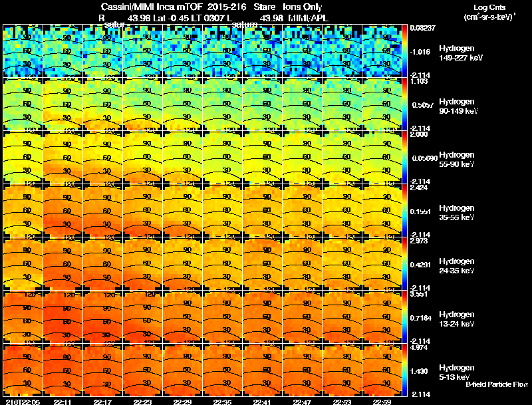This screenshot has width=532, height=405.
Task: Click the 'Hydrogen 55-90 keV' row label
Action: click(x=457, y=160)
